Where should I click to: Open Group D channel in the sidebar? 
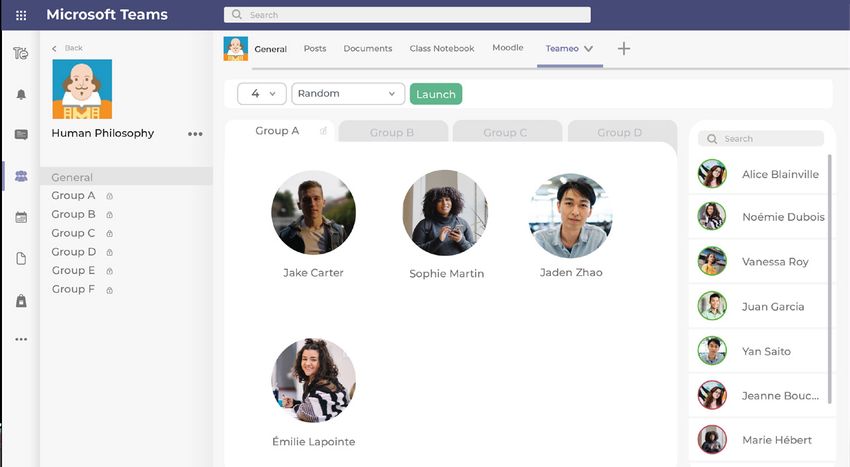74,252
